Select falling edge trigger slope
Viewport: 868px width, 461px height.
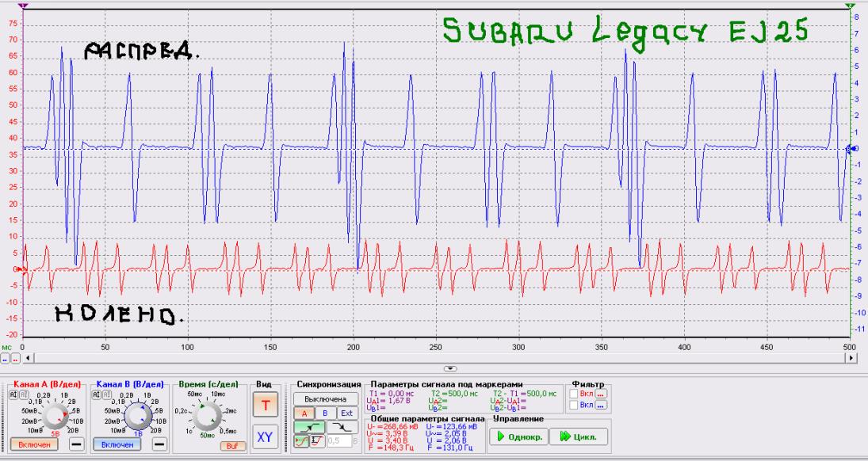[x=347, y=426]
